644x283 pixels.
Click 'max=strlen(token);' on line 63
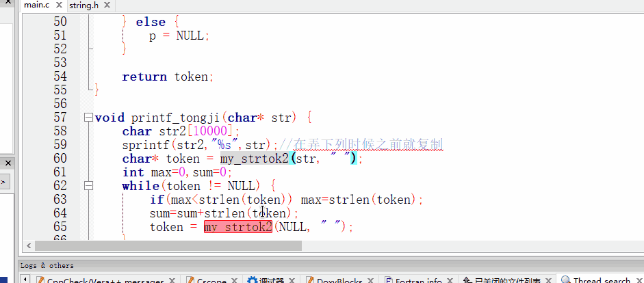[362, 200]
